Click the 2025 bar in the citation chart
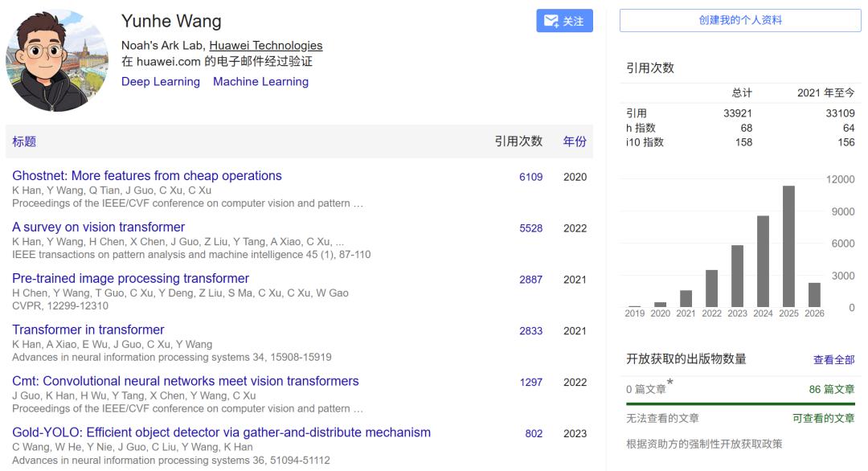The width and height of the screenshot is (868, 471). [x=788, y=247]
